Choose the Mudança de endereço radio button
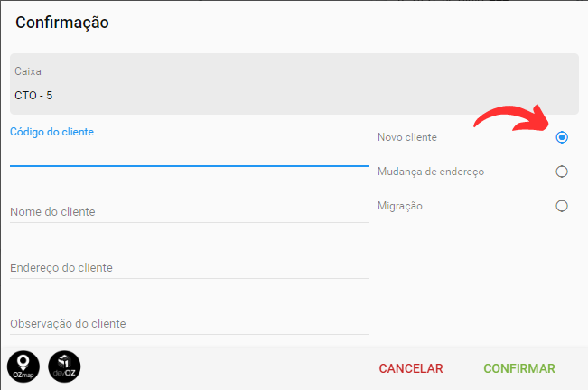The width and height of the screenshot is (588, 390). point(562,172)
